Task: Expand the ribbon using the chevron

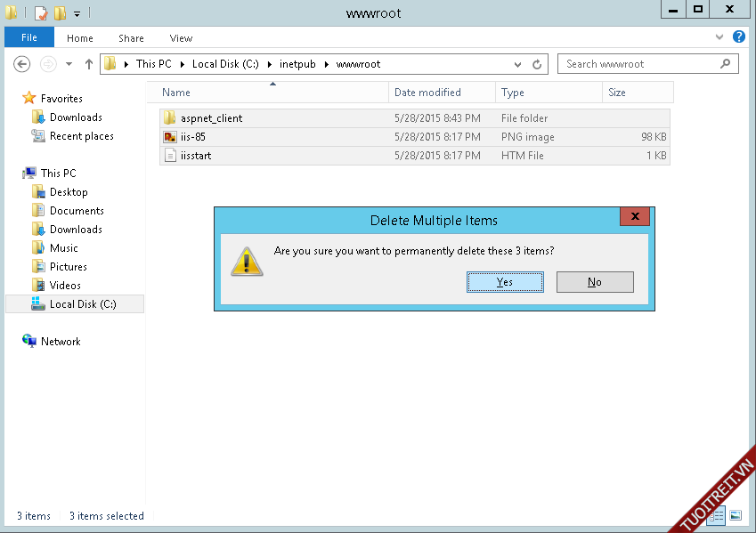Action: coord(720,37)
